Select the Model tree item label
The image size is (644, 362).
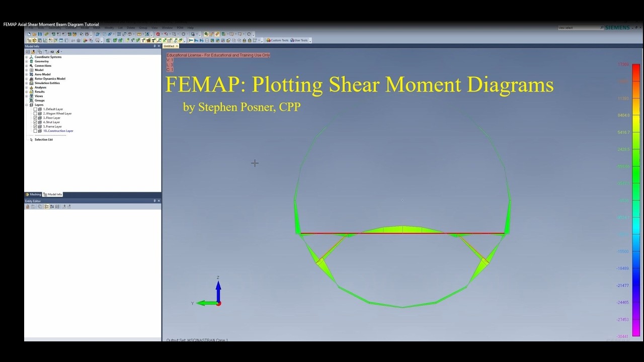pos(39,70)
